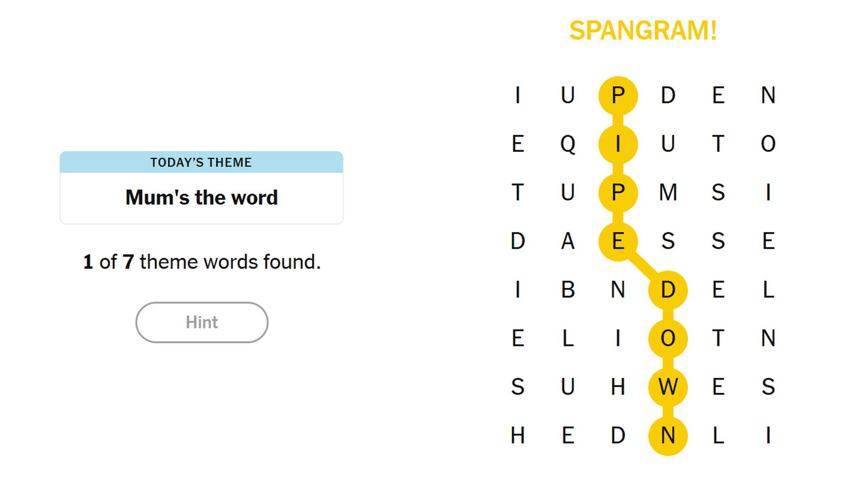Viewport: 868px width, 488px height.
Task: Select the letter H in the grid's bottom-left corner
Action: tap(518, 435)
